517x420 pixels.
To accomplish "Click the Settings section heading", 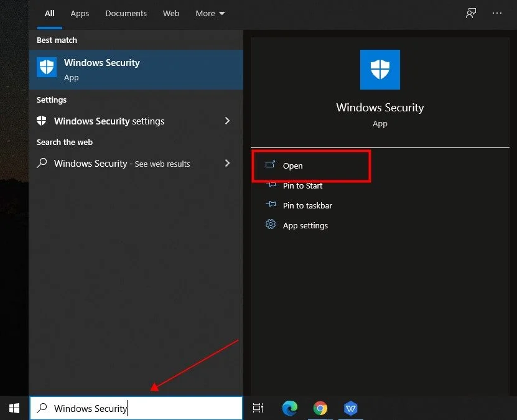I will pyautogui.click(x=52, y=100).
